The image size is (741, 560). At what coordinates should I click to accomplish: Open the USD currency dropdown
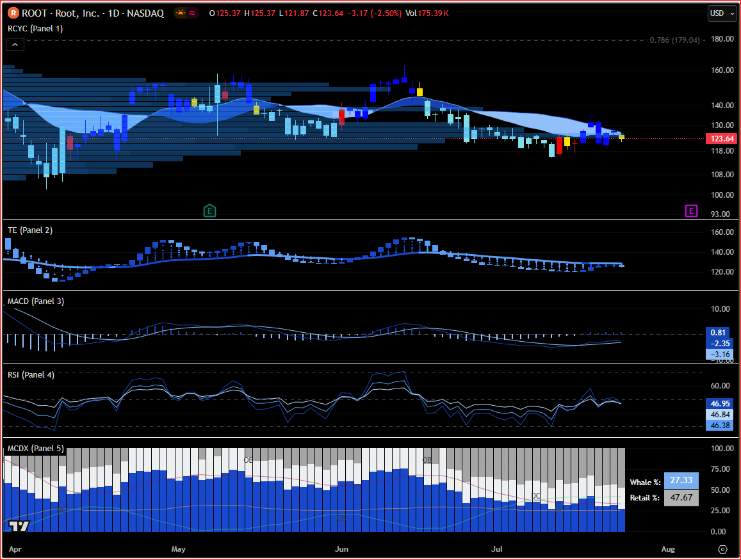click(722, 13)
